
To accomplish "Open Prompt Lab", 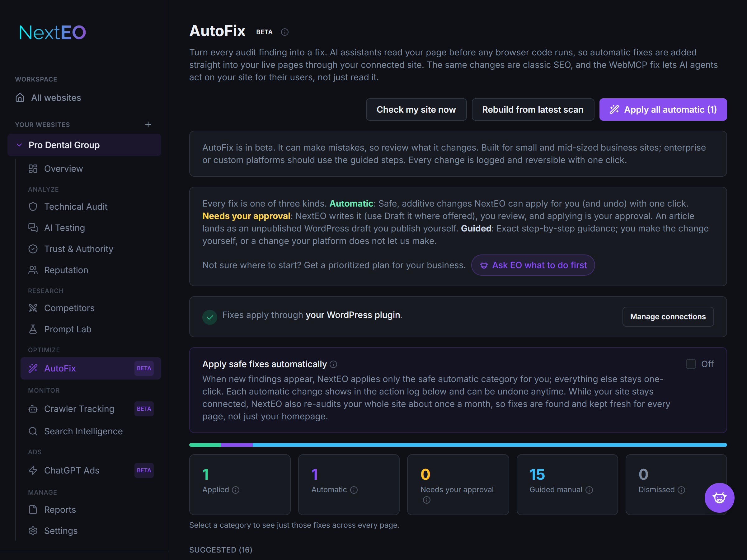I will click(91, 329).
